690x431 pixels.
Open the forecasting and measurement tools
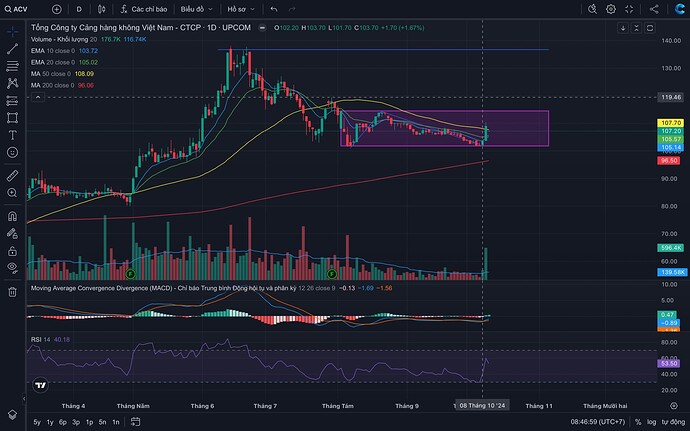click(x=12, y=101)
